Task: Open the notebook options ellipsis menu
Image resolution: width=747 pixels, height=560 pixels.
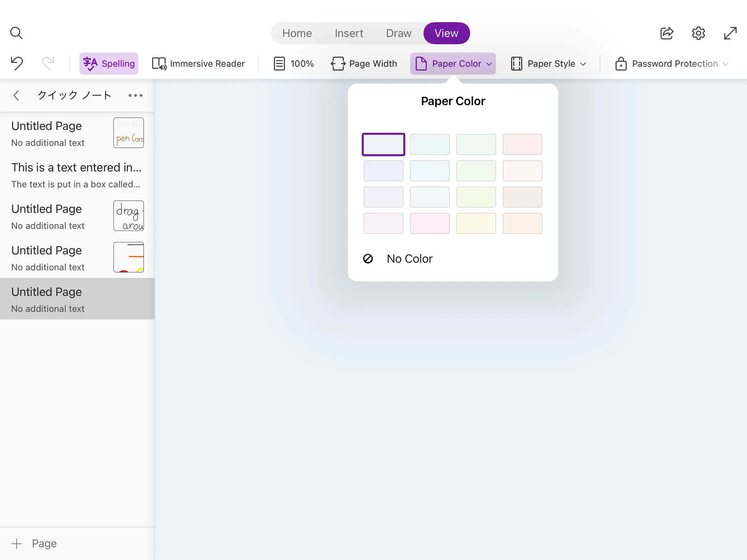Action: click(135, 95)
